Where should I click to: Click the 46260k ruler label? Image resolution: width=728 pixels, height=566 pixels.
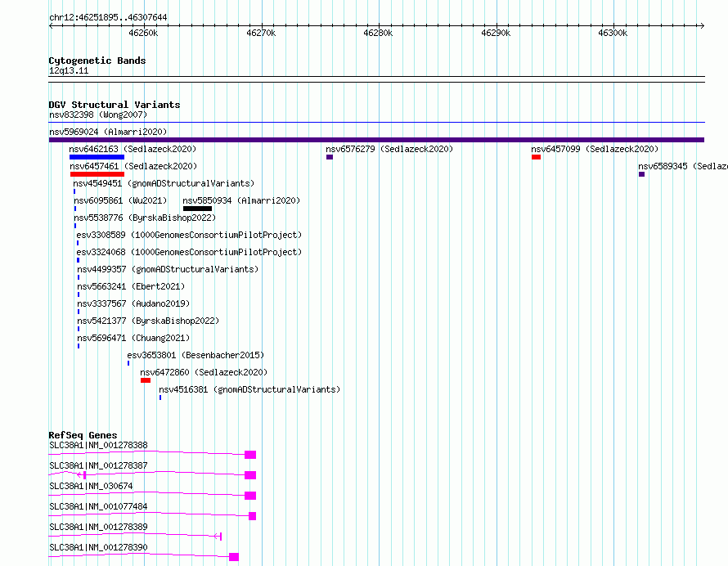(x=143, y=33)
